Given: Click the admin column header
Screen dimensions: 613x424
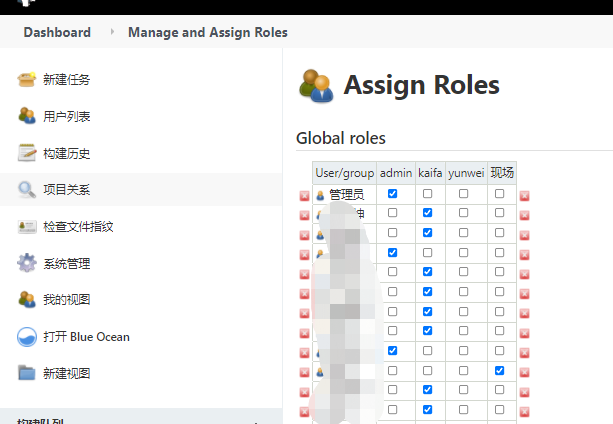Looking at the screenshot, I should 396,173.
